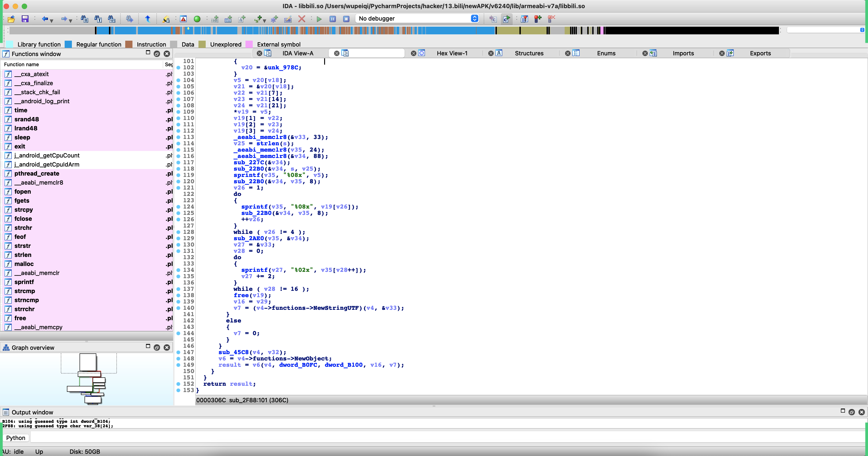The image size is (868, 456).
Task: Switch to the IDA View-A tab
Action: point(298,53)
